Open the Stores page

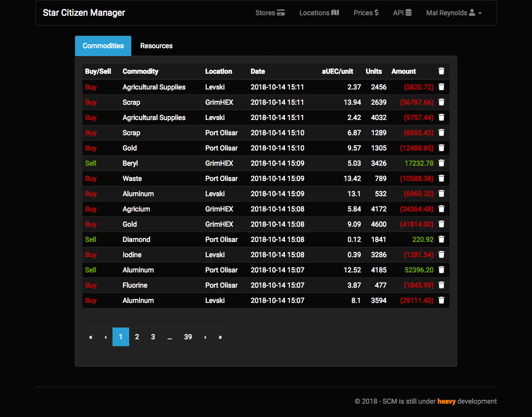270,13
